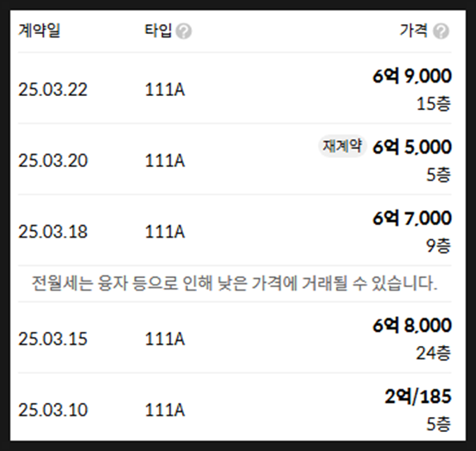Click the 25.03.18 contract date
This screenshot has height=451, width=476.
[53, 231]
